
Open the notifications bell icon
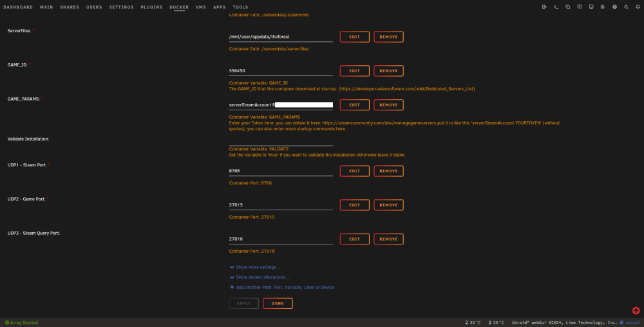(x=638, y=7)
